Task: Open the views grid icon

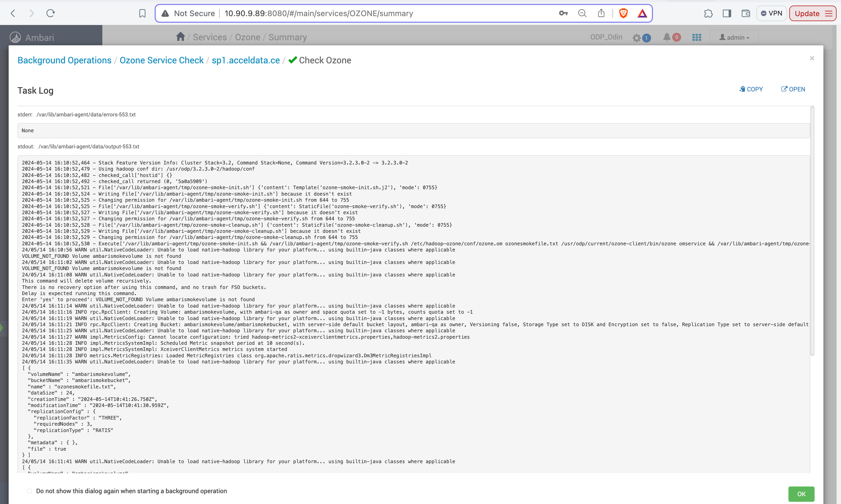Action: coord(697,37)
